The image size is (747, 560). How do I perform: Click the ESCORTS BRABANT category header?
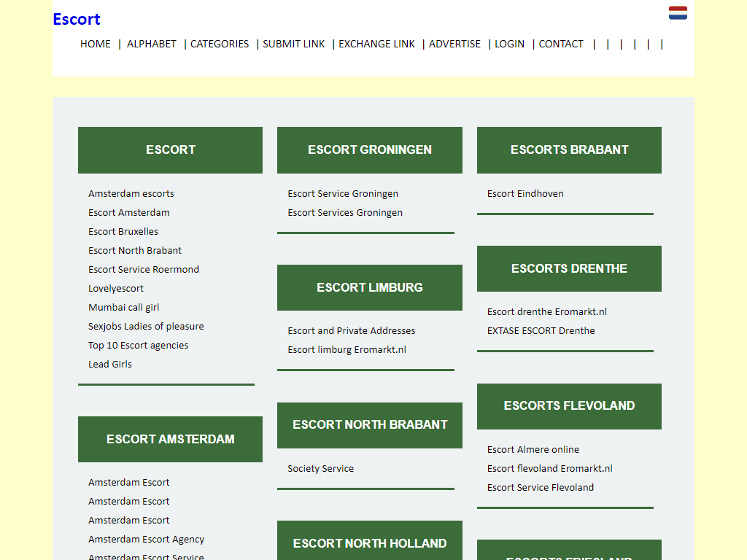[569, 150]
